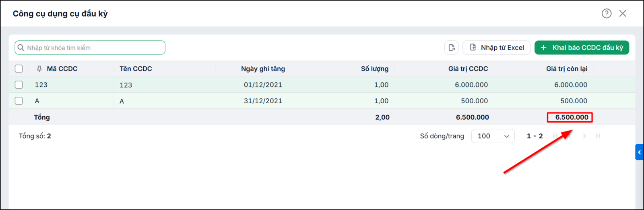Toggle the select-all header checkbox

(x=19, y=69)
